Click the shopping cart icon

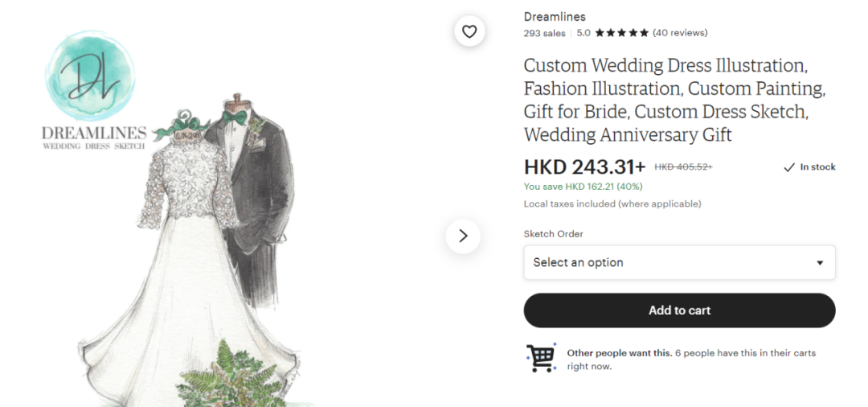point(541,358)
